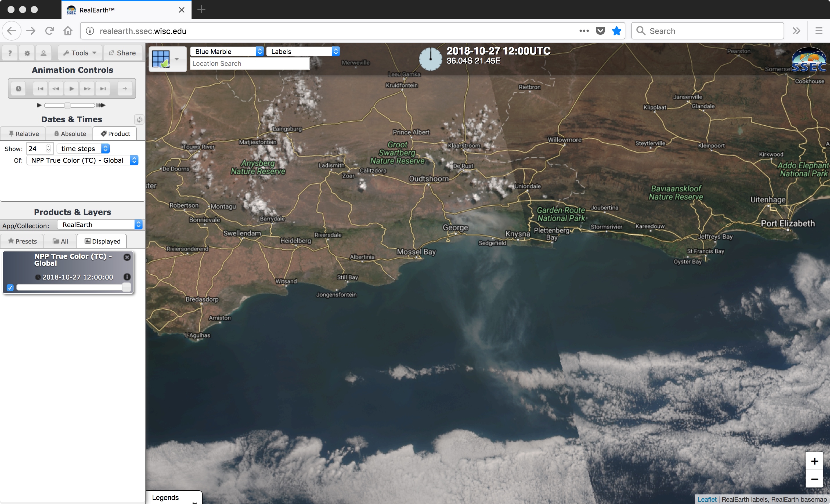Remove the NPP True Color layer

tap(127, 257)
